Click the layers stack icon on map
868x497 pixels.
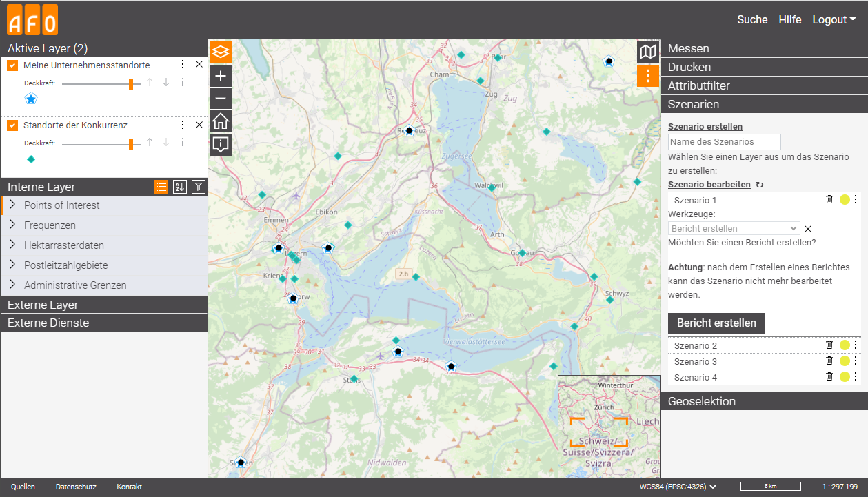pos(221,52)
